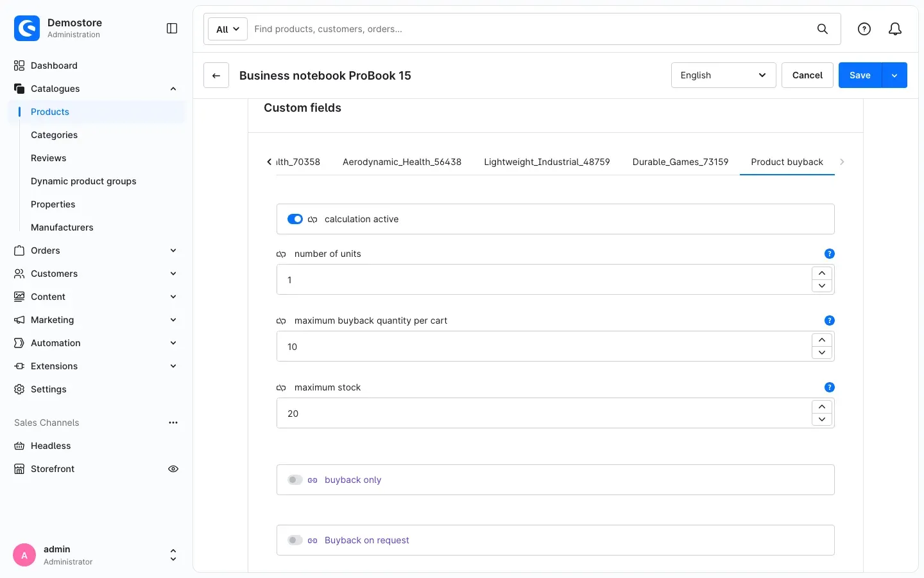This screenshot has width=924, height=578.
Task: Open the notifications bell
Action: 895,29
